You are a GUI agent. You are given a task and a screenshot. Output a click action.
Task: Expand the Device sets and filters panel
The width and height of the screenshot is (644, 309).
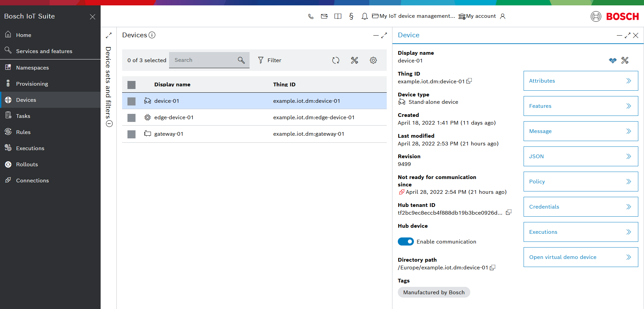[109, 35]
